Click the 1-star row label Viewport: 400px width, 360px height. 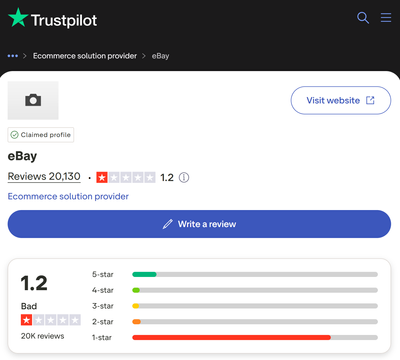pos(102,337)
